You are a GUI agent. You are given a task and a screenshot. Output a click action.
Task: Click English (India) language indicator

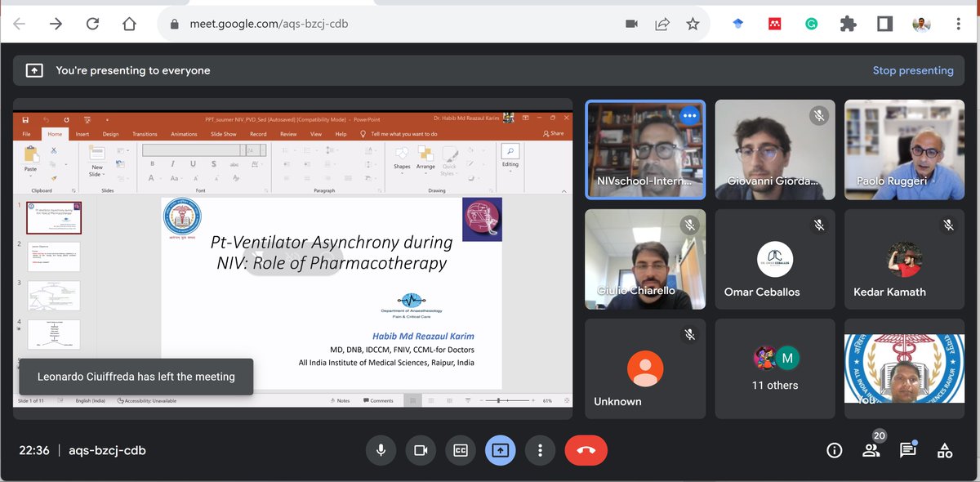pos(92,400)
